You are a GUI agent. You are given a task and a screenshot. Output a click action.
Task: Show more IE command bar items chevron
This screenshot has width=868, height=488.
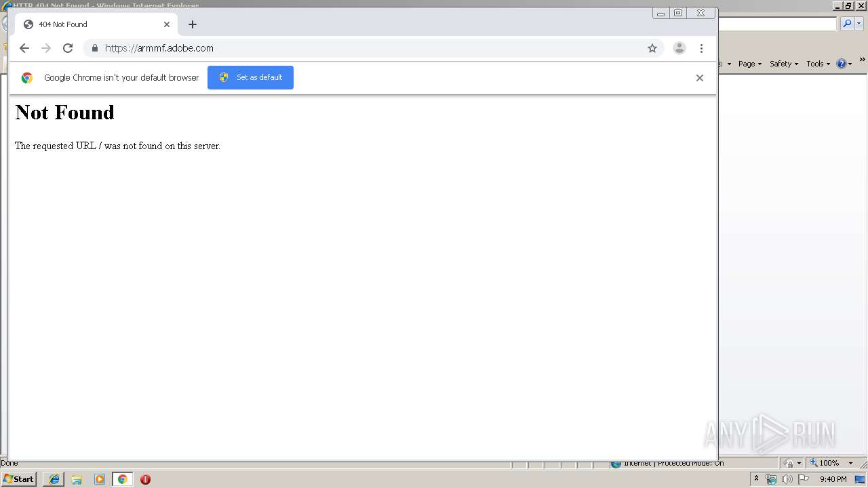[x=863, y=60]
